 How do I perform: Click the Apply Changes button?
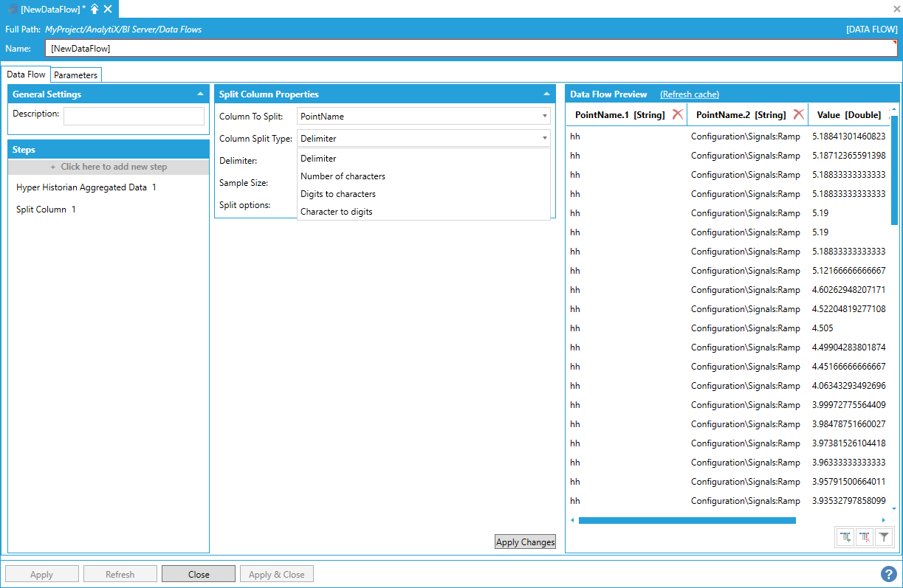(525, 542)
